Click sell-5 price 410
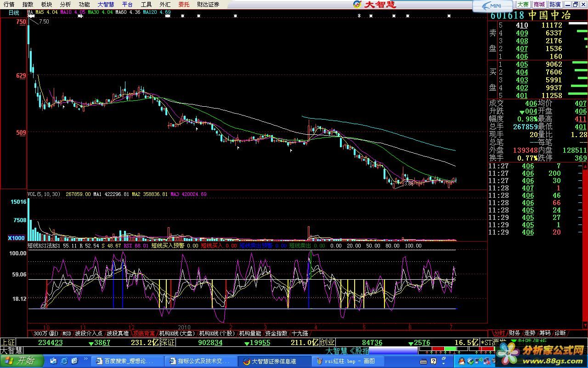 tap(522, 25)
